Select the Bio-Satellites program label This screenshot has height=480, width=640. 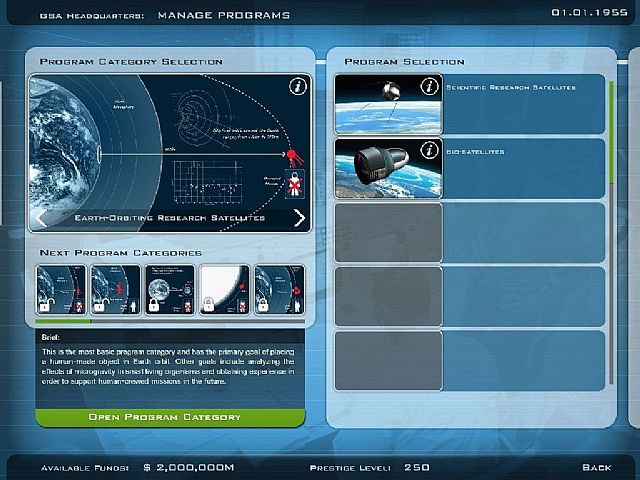(x=476, y=152)
